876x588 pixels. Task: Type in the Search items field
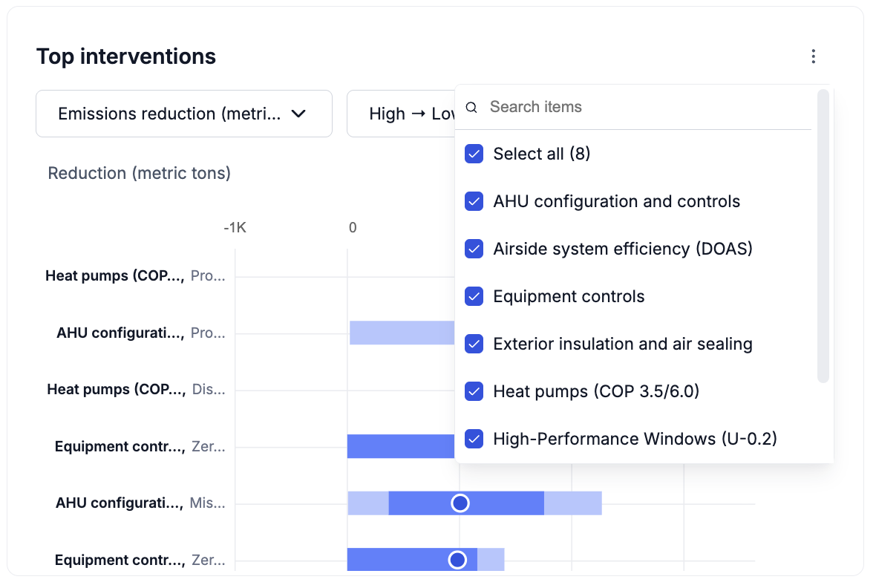click(646, 107)
